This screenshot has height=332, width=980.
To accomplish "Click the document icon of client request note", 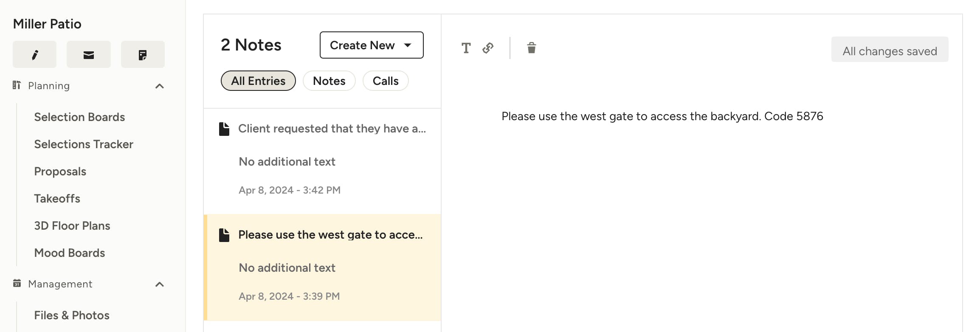I will point(224,129).
